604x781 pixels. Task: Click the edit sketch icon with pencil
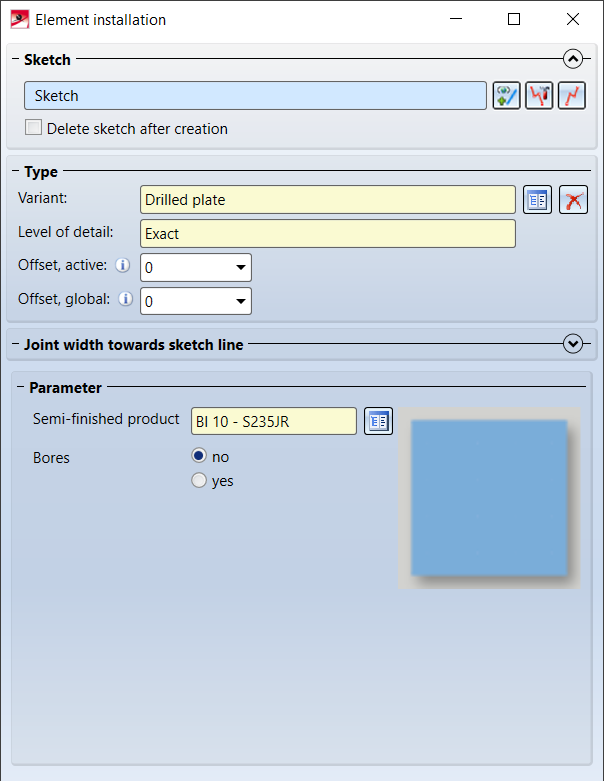coord(507,96)
